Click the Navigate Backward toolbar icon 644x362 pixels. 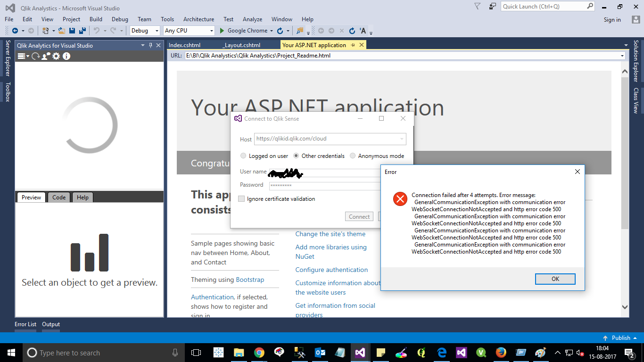click(15, 31)
